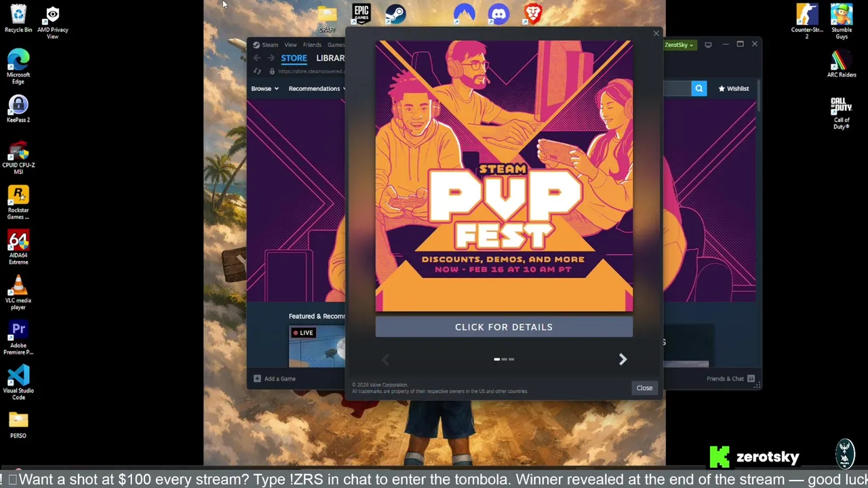The image size is (868, 488).
Task: Open the Friends menu in Steam
Action: [312, 45]
